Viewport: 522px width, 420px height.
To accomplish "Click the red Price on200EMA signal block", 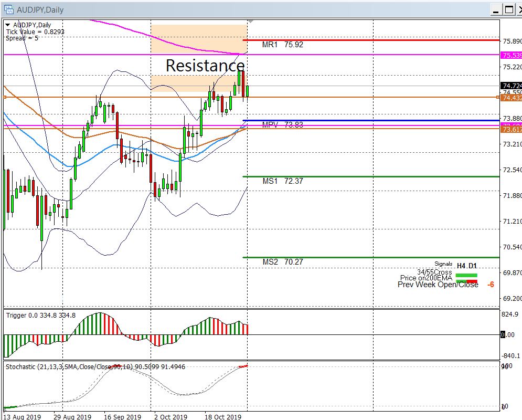I will click(473, 281).
